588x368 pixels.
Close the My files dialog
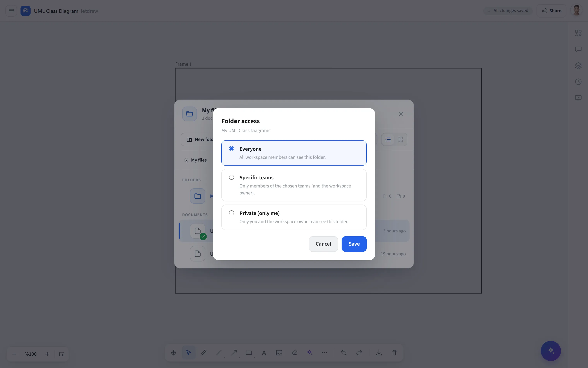click(x=401, y=114)
